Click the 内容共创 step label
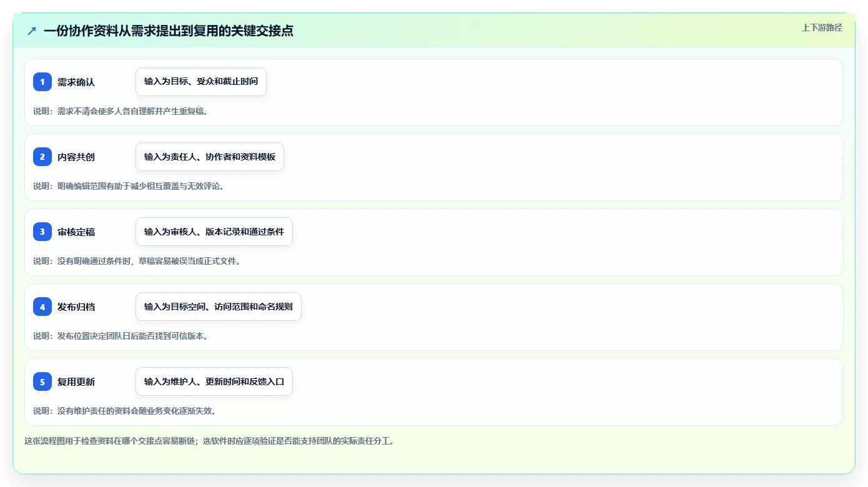This screenshot has width=868, height=487. (76, 157)
